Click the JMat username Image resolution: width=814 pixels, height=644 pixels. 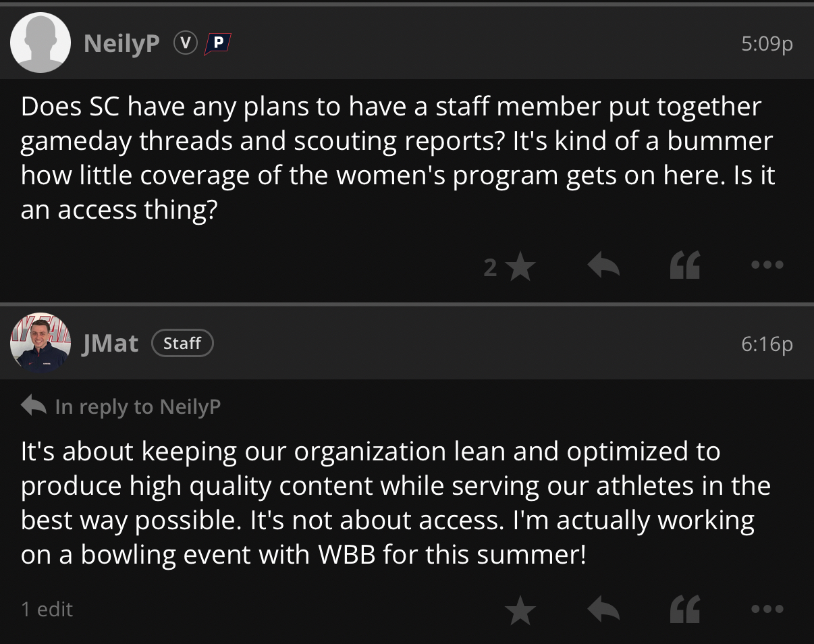pos(110,344)
